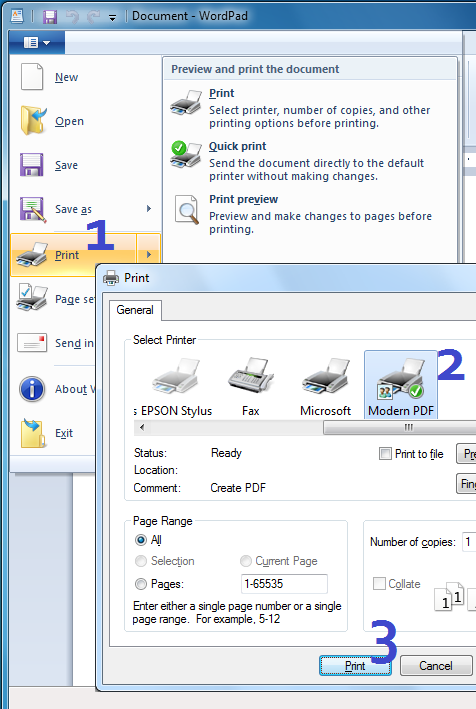
Task: Open Print preview magnifier icon
Action: pyautogui.click(x=187, y=209)
